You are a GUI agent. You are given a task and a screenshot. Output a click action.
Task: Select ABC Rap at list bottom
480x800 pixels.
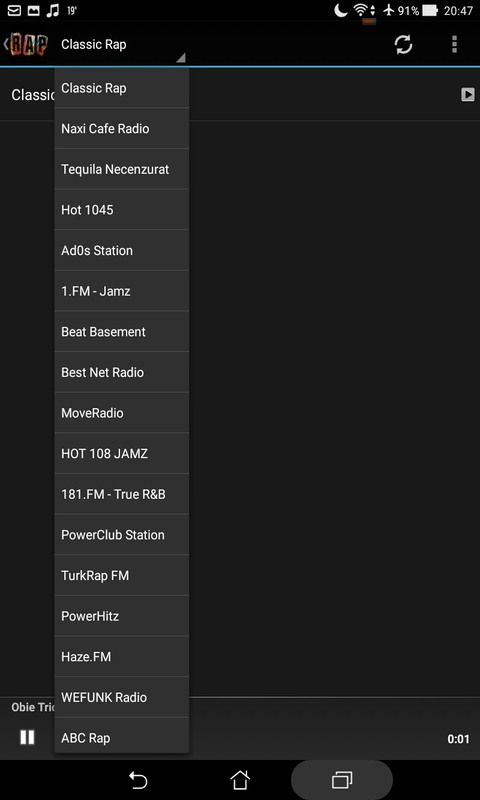[121, 736]
